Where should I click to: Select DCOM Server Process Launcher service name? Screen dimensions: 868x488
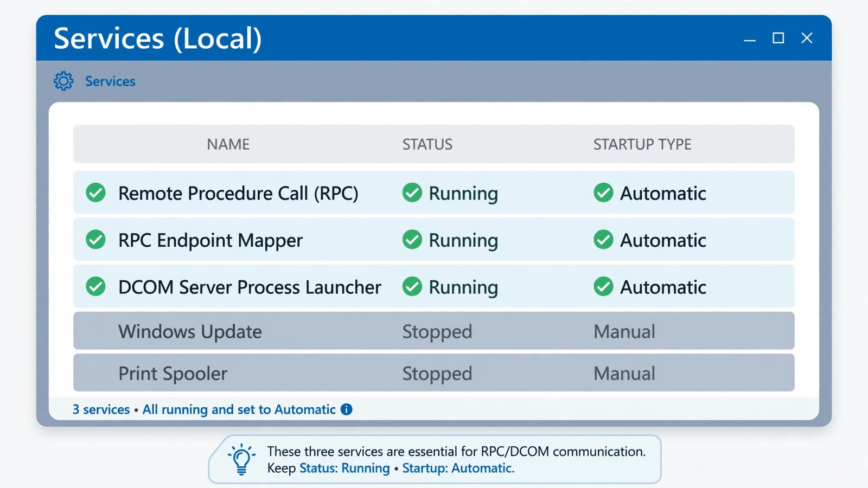click(250, 287)
